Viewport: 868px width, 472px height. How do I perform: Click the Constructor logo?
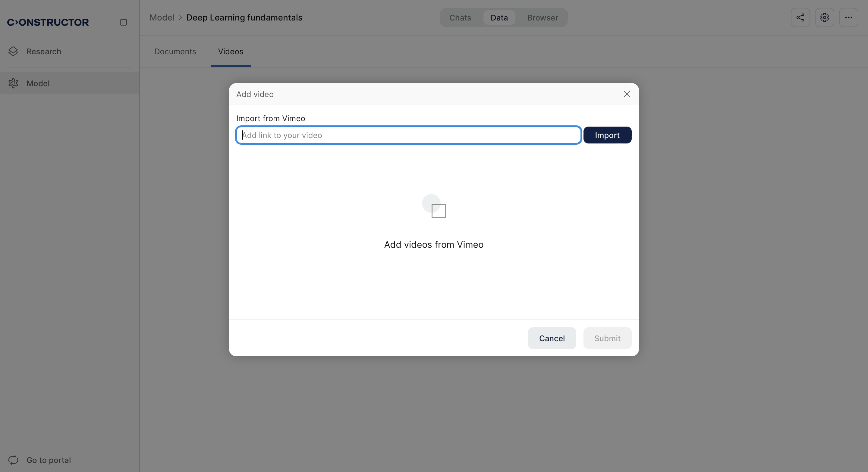[48, 22]
